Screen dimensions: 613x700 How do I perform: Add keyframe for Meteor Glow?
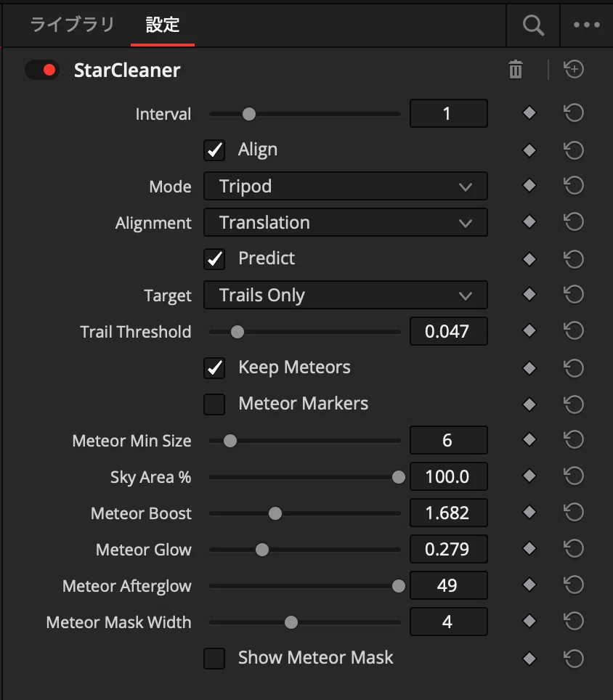point(529,548)
